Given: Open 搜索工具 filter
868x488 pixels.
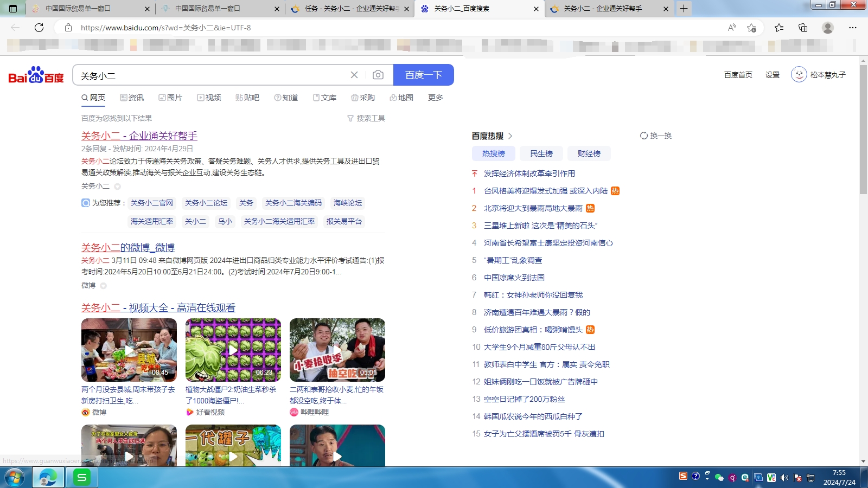Looking at the screenshot, I should point(366,118).
